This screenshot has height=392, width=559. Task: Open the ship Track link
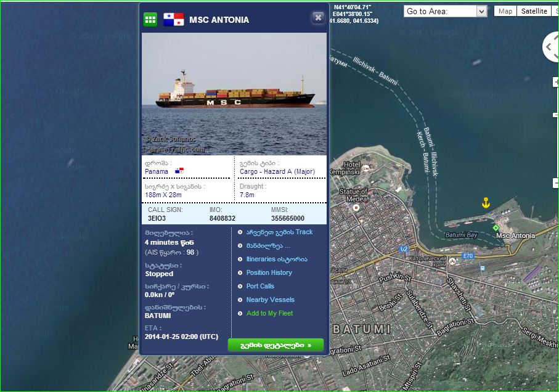(x=280, y=232)
